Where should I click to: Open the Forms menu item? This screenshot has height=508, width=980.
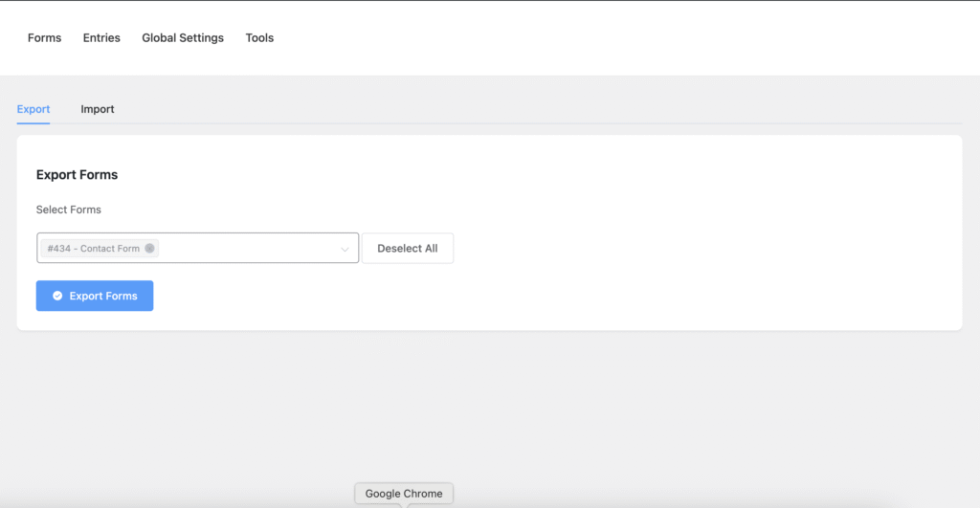pos(44,38)
